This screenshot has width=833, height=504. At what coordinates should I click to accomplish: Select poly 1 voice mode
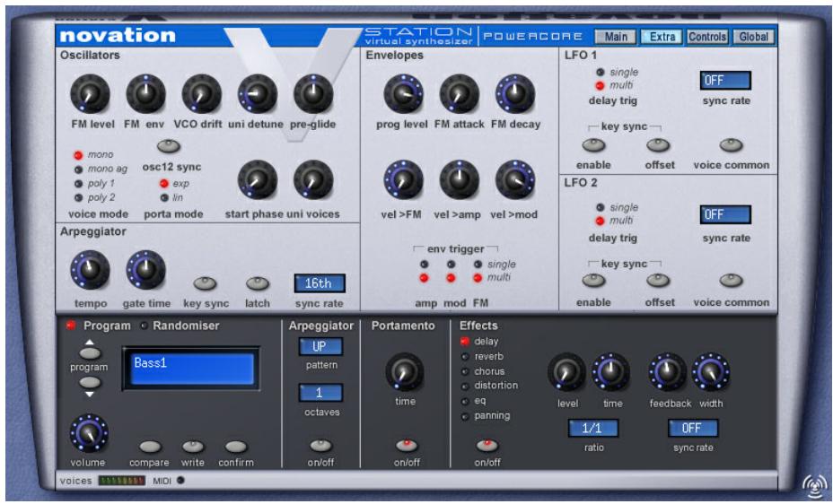pyautogui.click(x=78, y=184)
